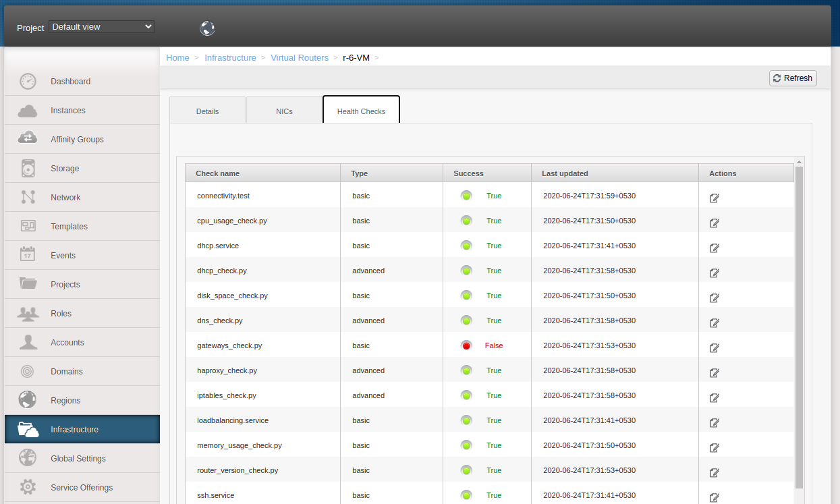Screen dimensions: 840x504
Task: Edit the connectivity.test health check
Action: (715, 198)
